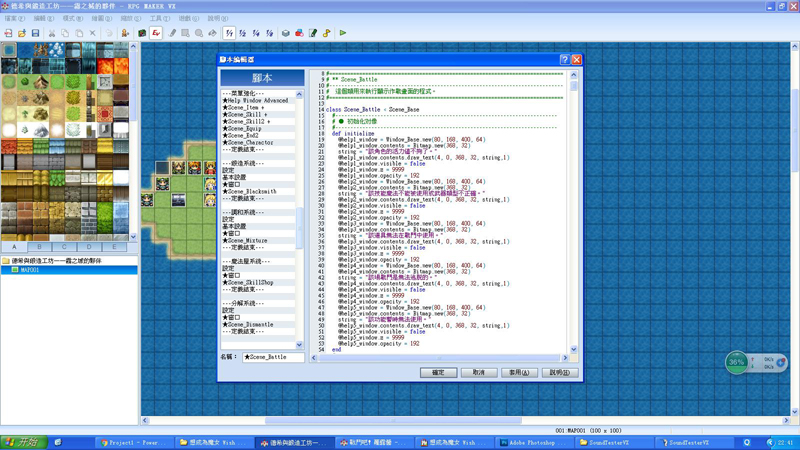Open the Database toolbar icon
The image size is (800, 450).
pos(286,33)
